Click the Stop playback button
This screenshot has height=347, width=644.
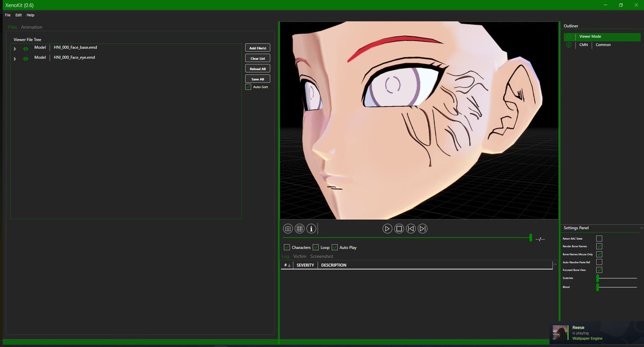click(x=399, y=228)
